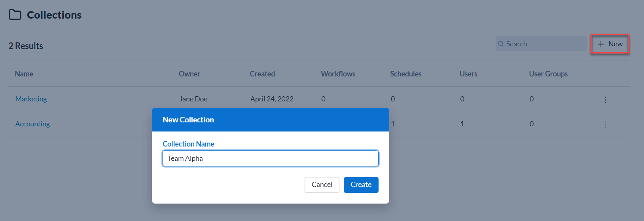Focus the Search text field

[544, 44]
